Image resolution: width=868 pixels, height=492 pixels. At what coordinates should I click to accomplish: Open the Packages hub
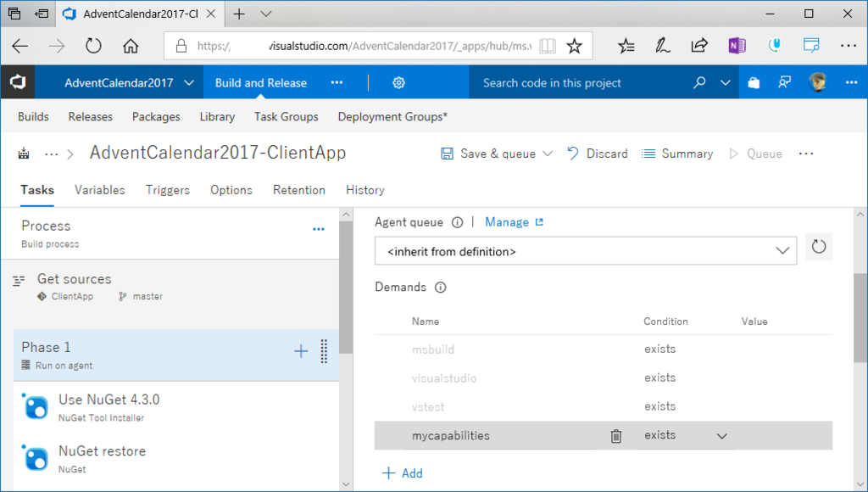coord(156,117)
